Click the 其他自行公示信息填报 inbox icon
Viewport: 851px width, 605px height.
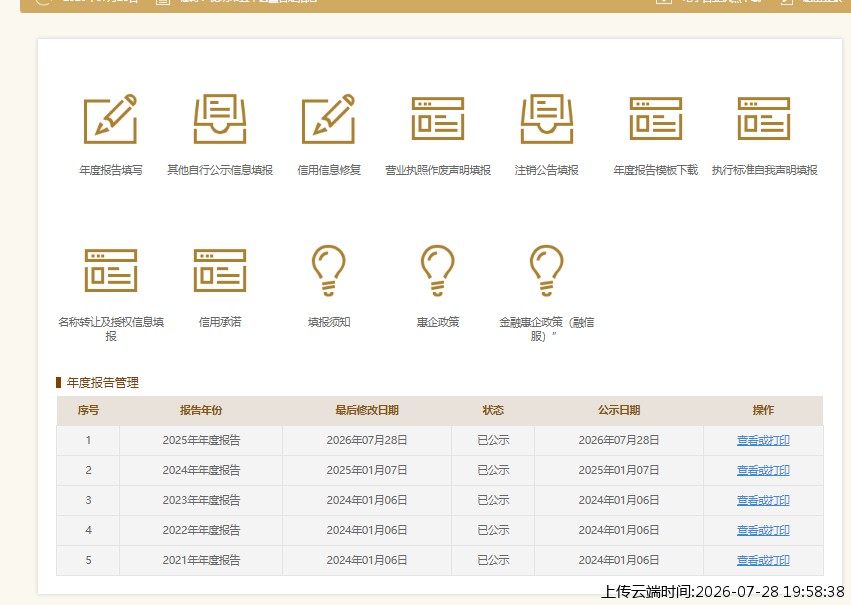coord(220,119)
